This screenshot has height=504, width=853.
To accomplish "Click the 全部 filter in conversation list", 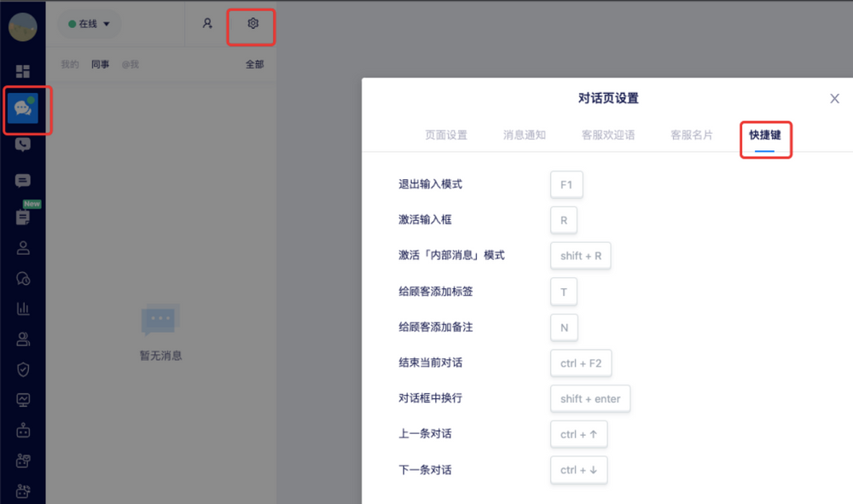I will point(254,64).
